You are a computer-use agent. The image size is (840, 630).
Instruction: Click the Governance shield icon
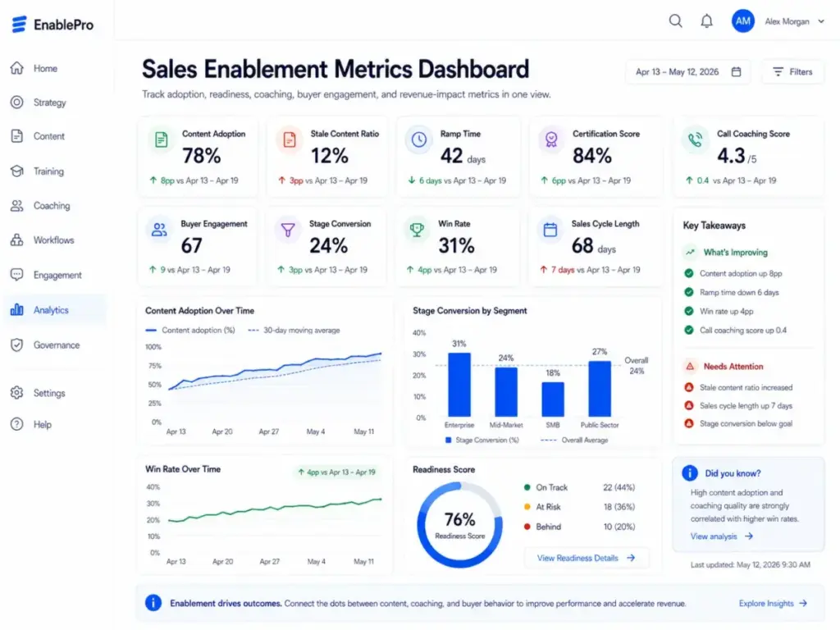(x=16, y=345)
